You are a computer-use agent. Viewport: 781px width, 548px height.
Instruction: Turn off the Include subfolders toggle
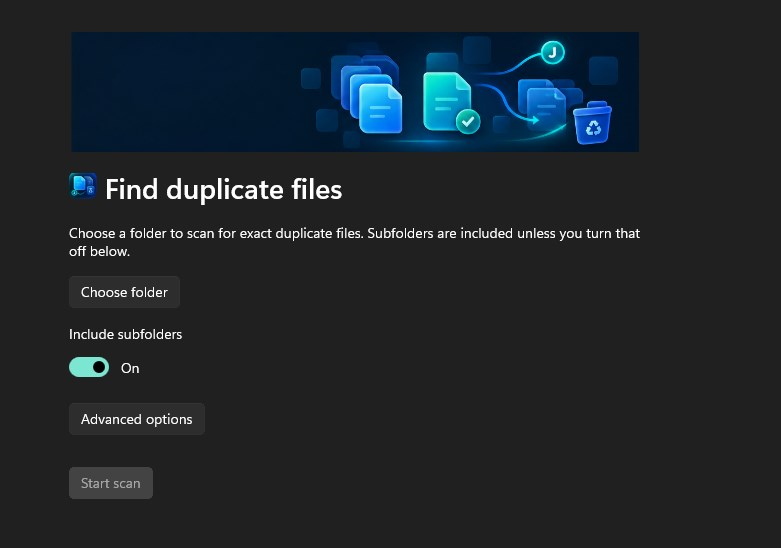pos(89,367)
